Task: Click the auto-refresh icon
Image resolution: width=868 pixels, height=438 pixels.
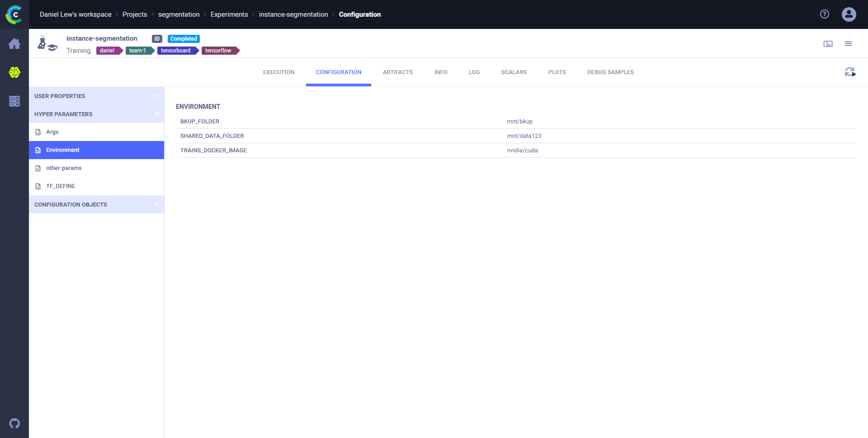Action: coord(850,72)
